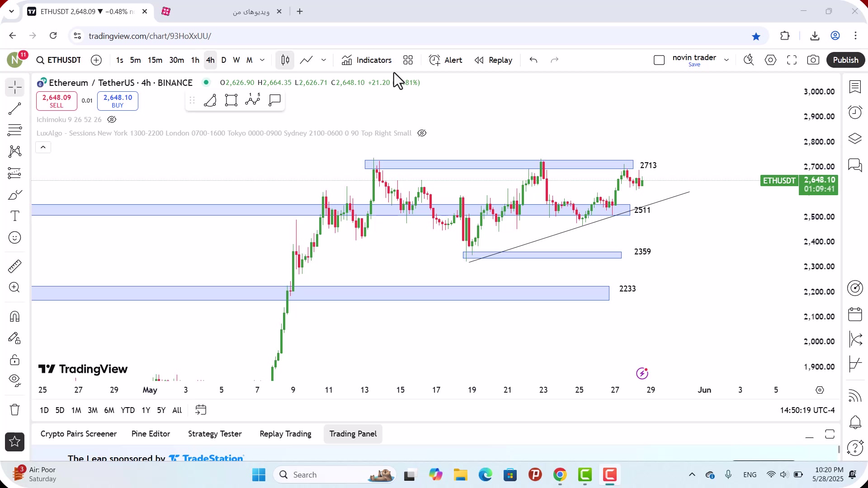Select the crosshair cursor tool

coord(15,87)
